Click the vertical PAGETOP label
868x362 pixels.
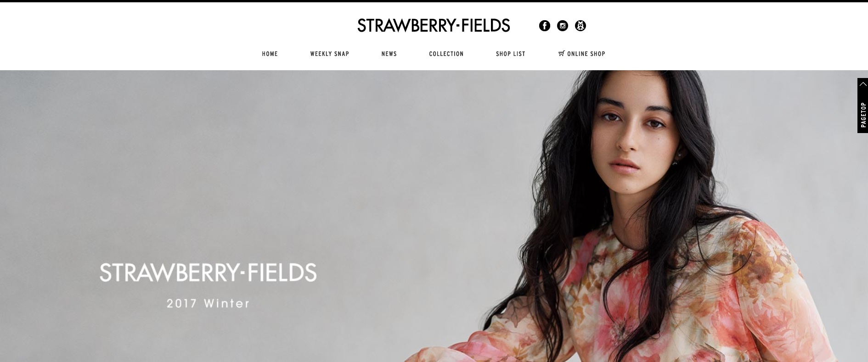coord(863,115)
